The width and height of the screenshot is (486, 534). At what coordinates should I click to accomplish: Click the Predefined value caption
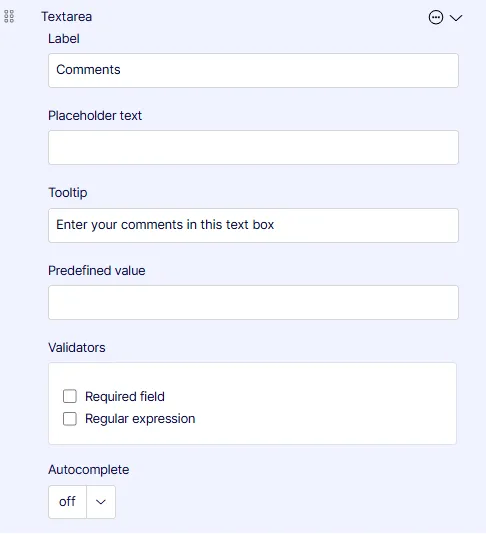(97, 270)
